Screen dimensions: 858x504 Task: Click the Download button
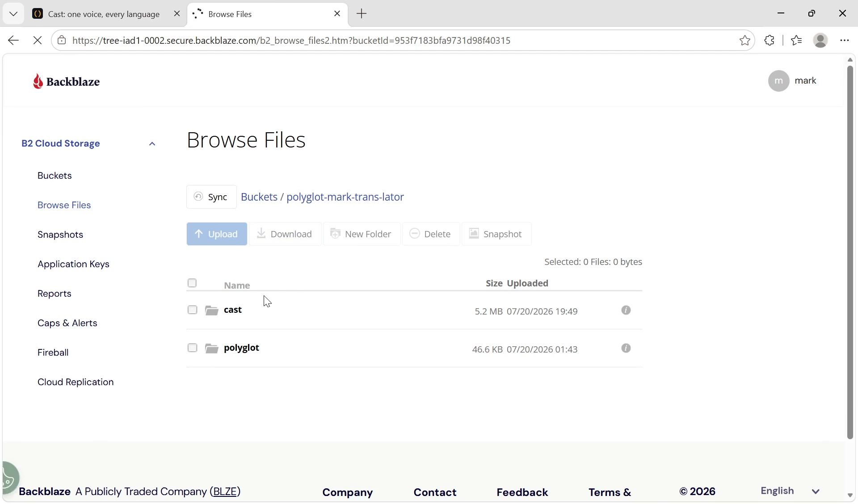click(285, 234)
